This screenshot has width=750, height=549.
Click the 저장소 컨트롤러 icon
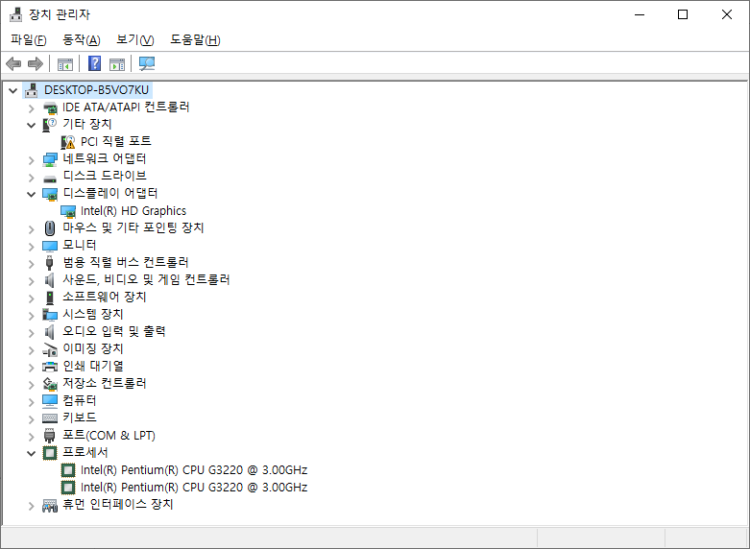[x=50, y=384]
